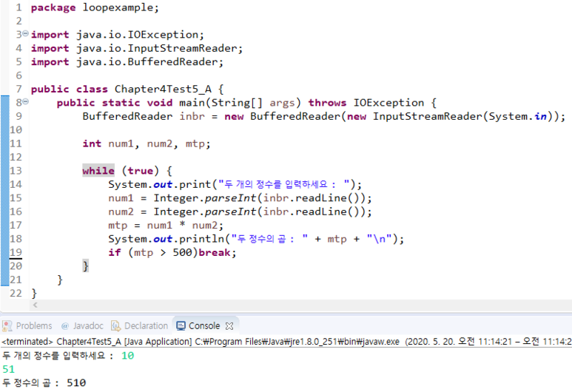Click line number 22 in the gutter
The image size is (572, 392).
point(16,293)
